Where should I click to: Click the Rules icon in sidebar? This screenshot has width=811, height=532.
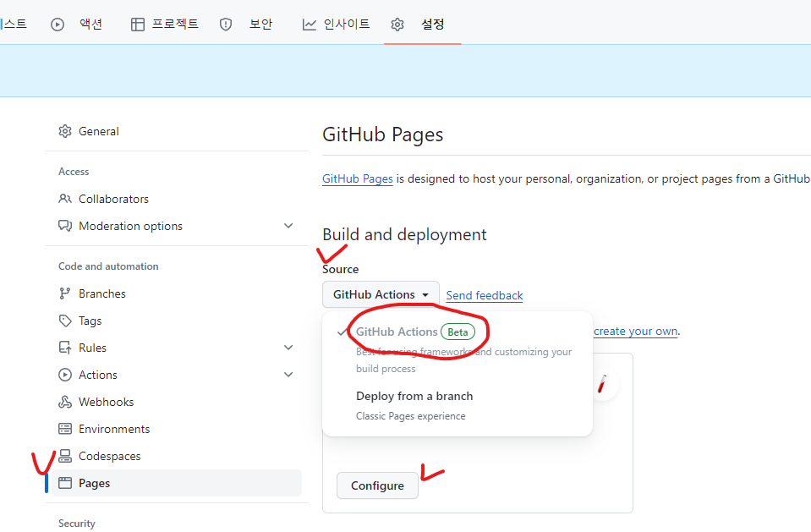pyautogui.click(x=65, y=348)
